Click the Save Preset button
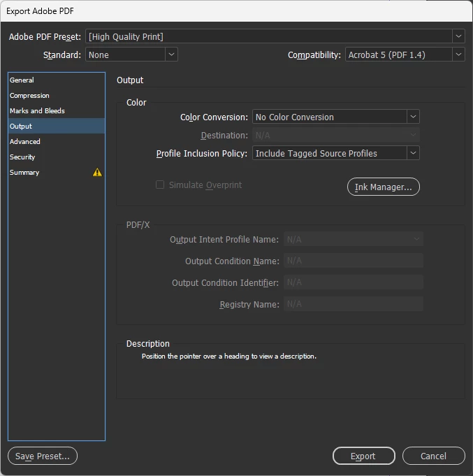 (x=43, y=456)
